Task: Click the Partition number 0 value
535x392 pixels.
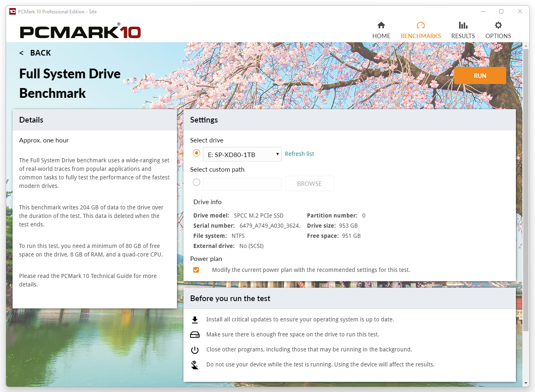Action: (x=364, y=215)
